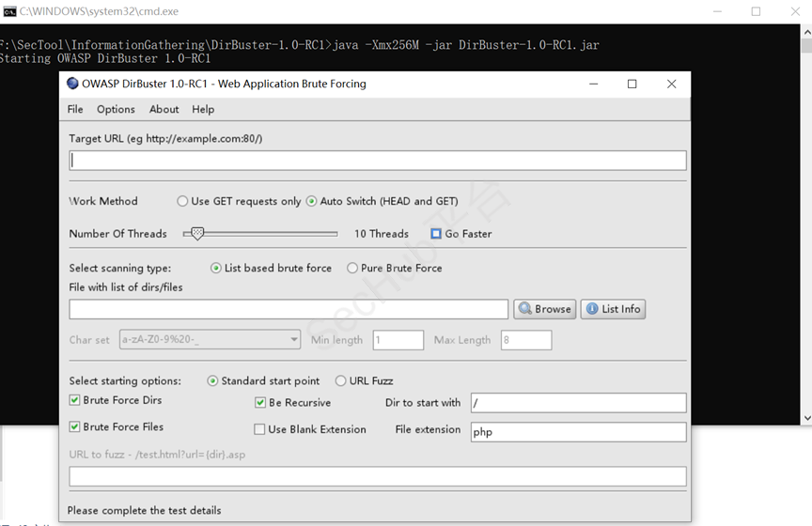Uncheck Brute Force Dirs option
Viewport: 812px width, 526px height.
click(x=75, y=400)
